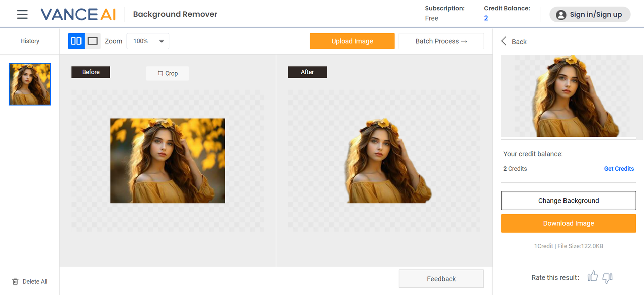The height and width of the screenshot is (295, 644).
Task: Click the 'Background Remover' title
Action: click(x=175, y=14)
